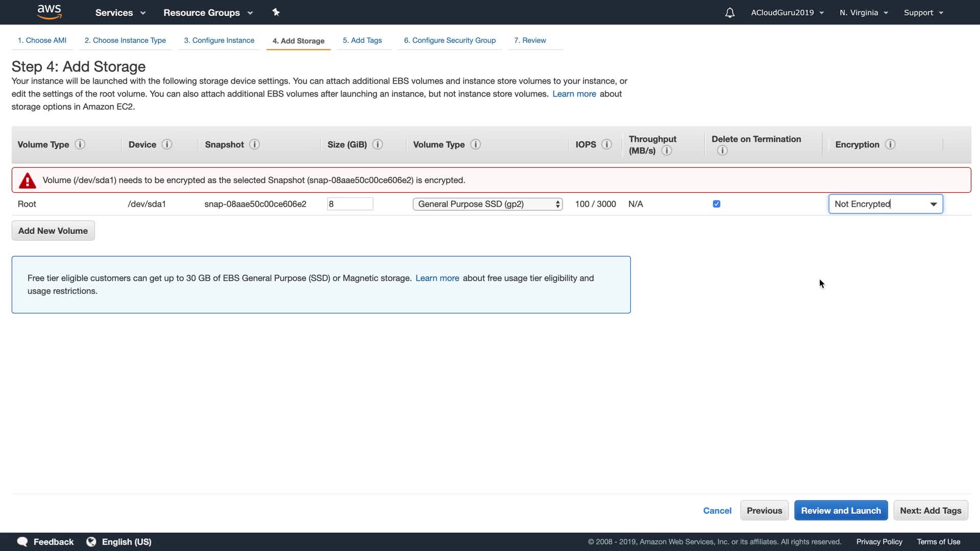Viewport: 980px width, 551px height.
Task: Click the pin shortcut icon in navbar
Action: pos(276,12)
